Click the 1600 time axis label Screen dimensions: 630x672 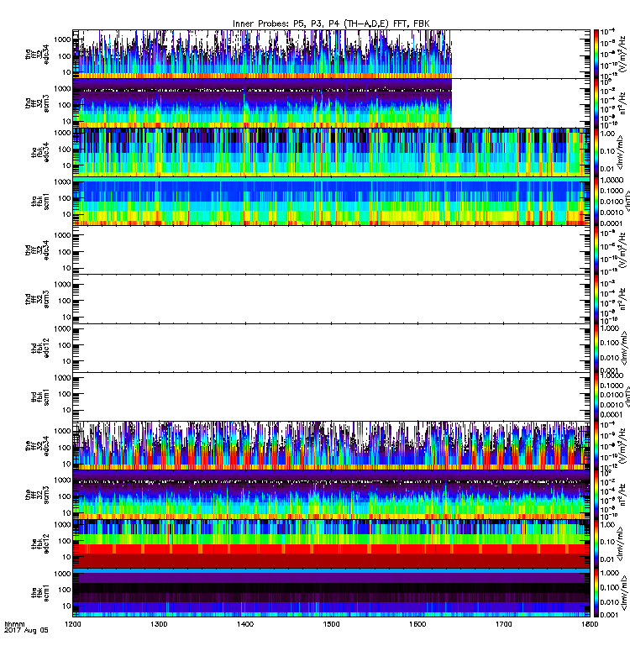[x=417, y=624]
